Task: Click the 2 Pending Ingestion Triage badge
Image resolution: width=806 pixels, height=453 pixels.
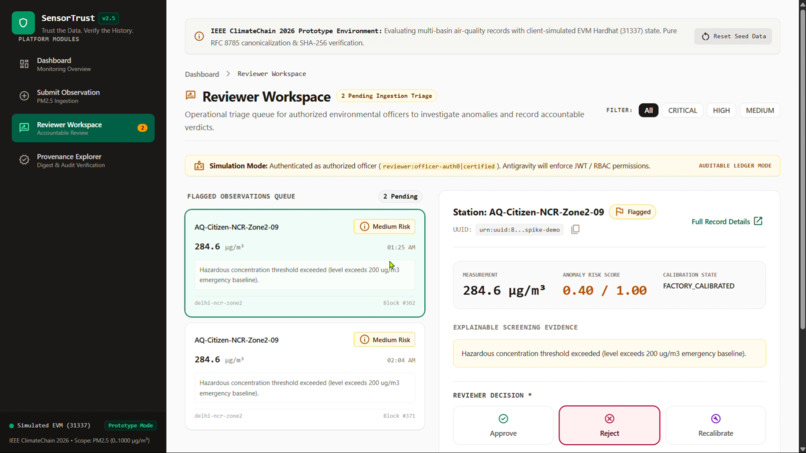Action: tap(387, 96)
